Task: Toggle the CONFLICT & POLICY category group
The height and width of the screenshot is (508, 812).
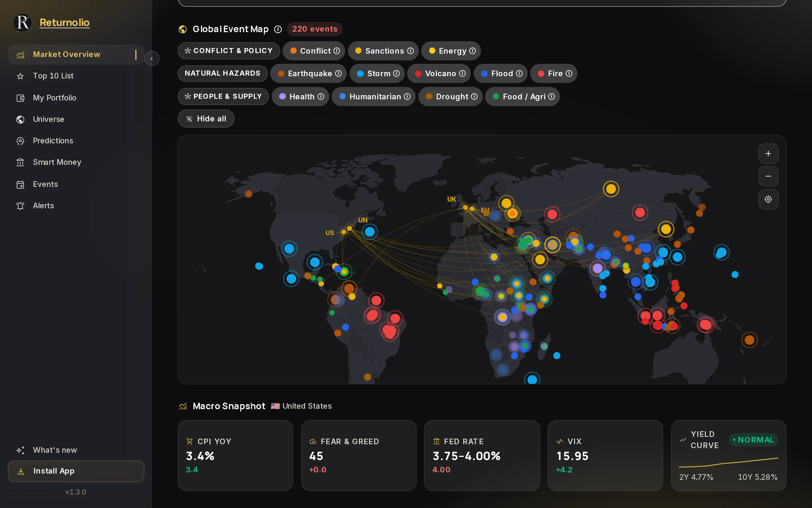Action: click(x=229, y=51)
